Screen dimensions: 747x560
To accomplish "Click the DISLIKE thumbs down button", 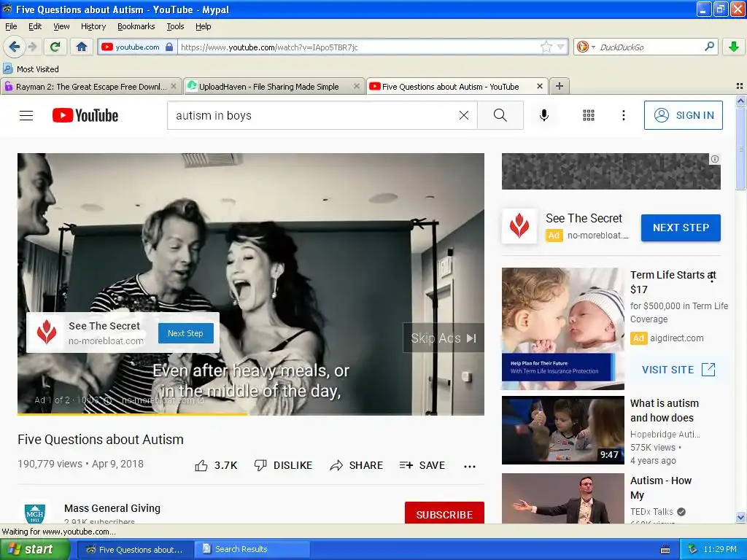I will (x=283, y=465).
